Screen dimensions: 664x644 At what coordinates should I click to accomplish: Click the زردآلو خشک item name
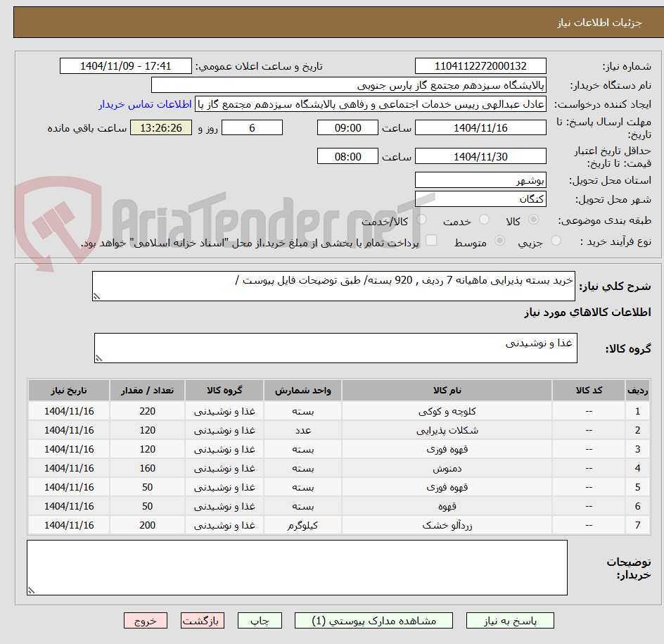(x=447, y=525)
